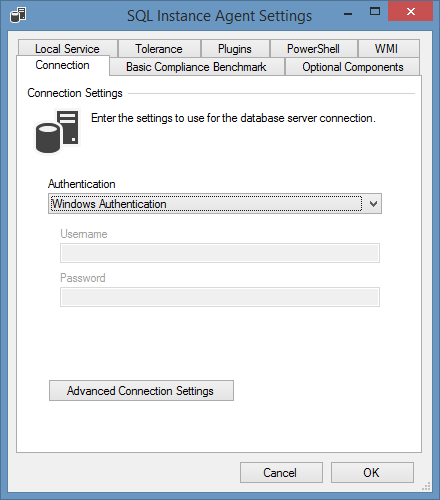Select the Basic Compliance Benchmark tab

197,67
